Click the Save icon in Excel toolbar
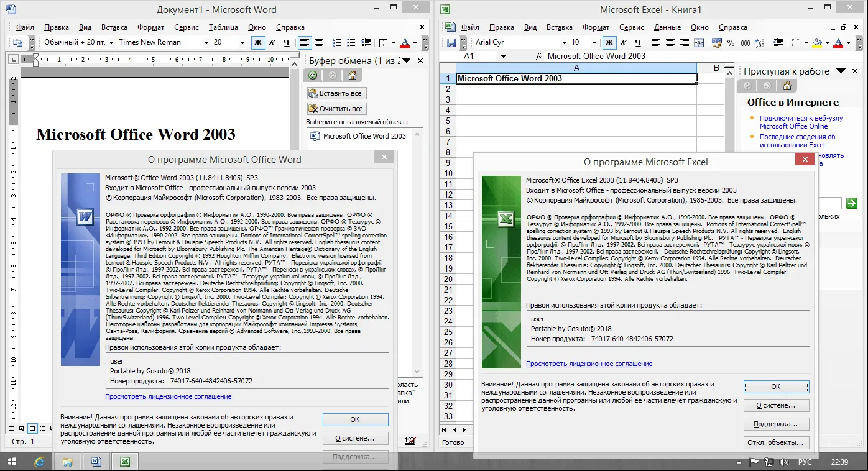 point(451,43)
